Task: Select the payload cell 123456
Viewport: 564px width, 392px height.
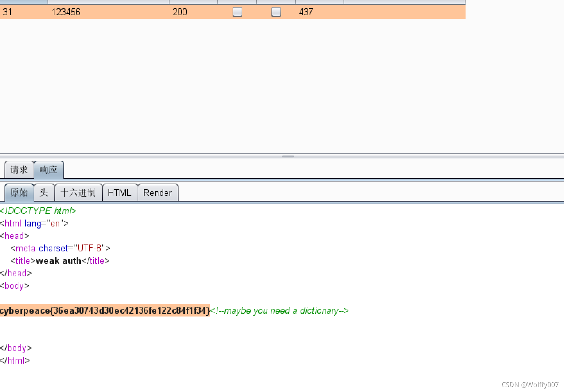Action: [x=66, y=12]
